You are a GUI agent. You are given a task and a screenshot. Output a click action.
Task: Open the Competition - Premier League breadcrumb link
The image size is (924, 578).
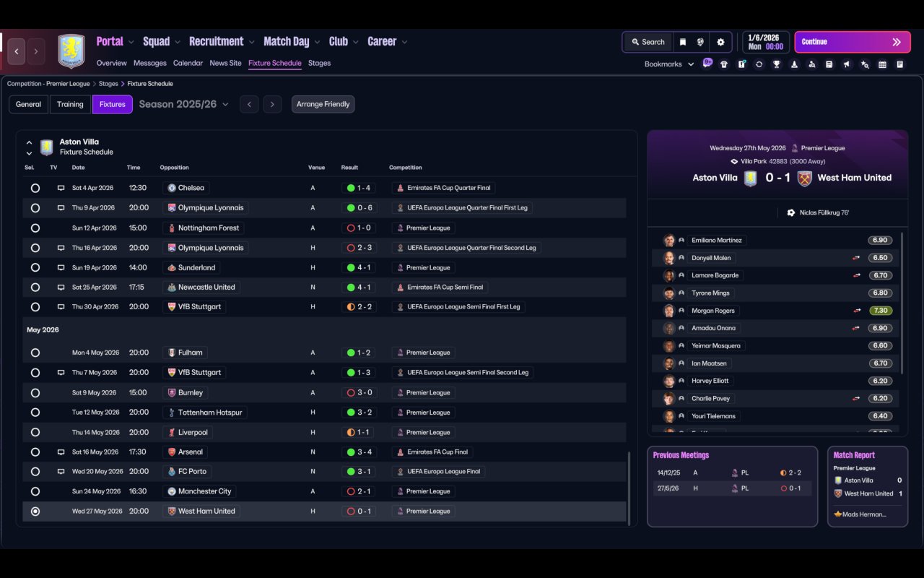(48, 84)
